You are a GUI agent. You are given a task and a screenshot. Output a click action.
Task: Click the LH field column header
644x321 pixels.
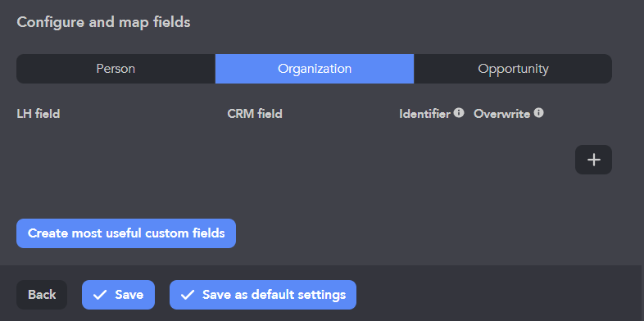39,114
